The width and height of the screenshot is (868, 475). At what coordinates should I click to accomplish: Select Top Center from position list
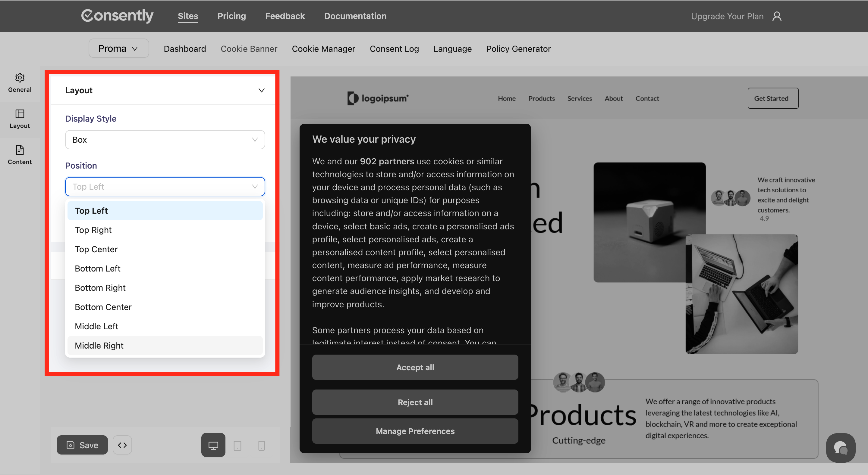96,249
